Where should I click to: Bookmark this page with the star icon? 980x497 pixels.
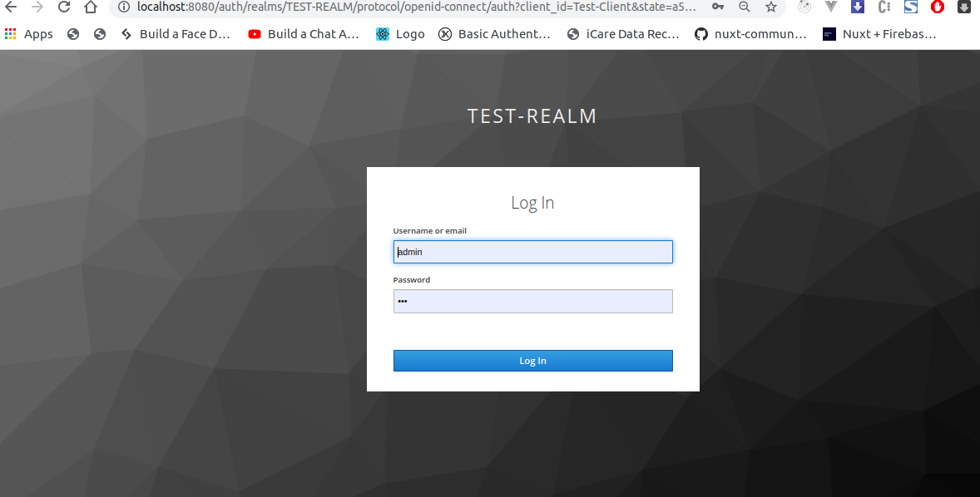770,7
